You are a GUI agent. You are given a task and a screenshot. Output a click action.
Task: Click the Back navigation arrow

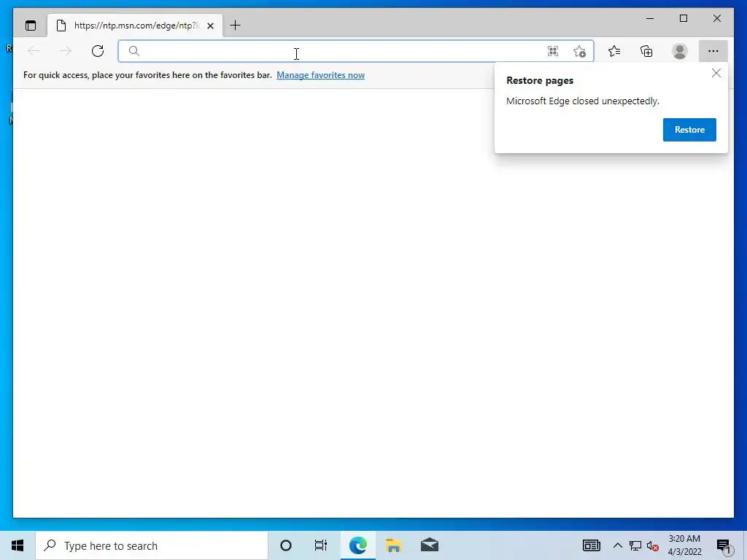pos(34,51)
